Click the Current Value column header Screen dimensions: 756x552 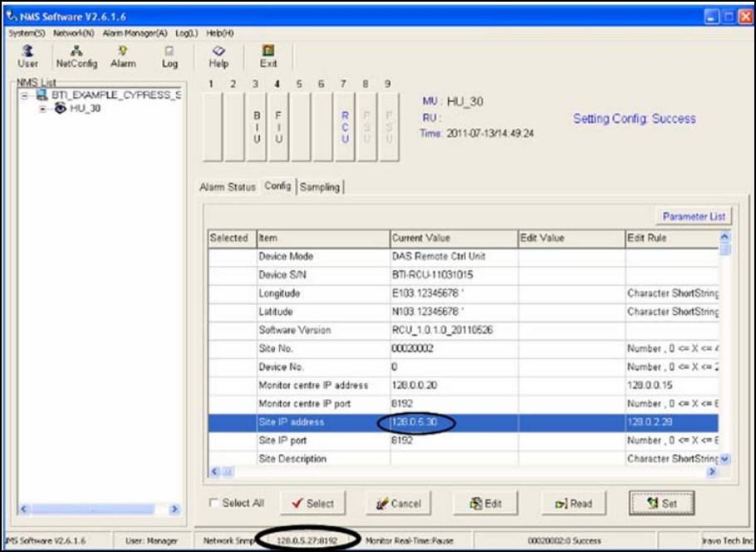point(454,239)
